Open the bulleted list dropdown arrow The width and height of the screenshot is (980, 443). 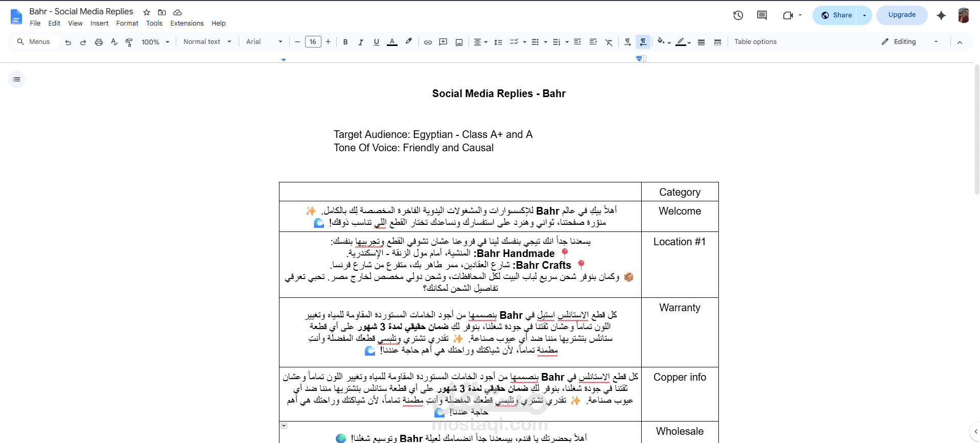[x=545, y=42]
